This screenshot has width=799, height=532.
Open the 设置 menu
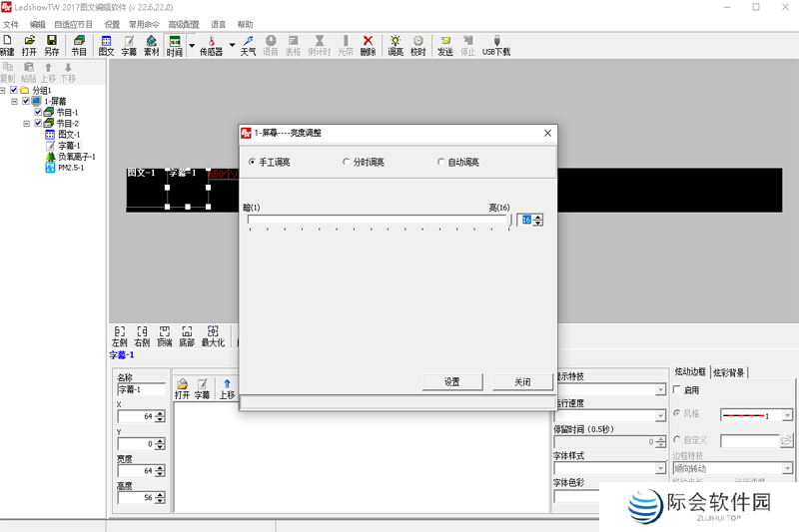pyautogui.click(x=112, y=24)
